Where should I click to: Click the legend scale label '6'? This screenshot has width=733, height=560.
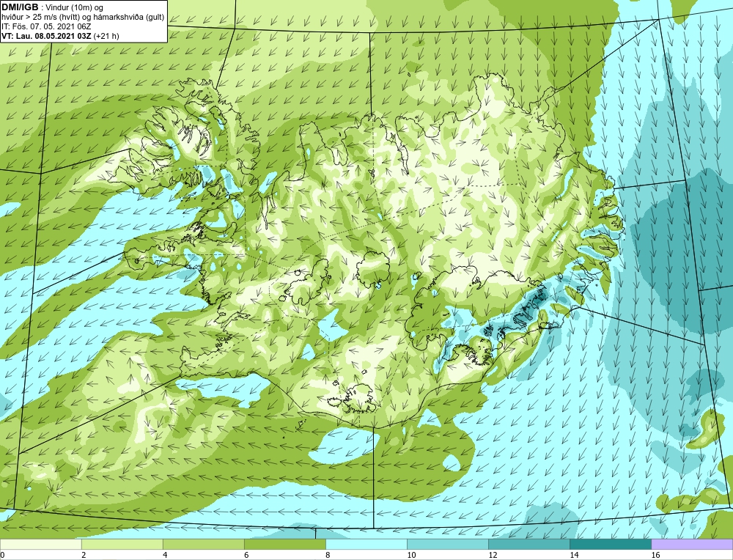pyautogui.click(x=246, y=555)
